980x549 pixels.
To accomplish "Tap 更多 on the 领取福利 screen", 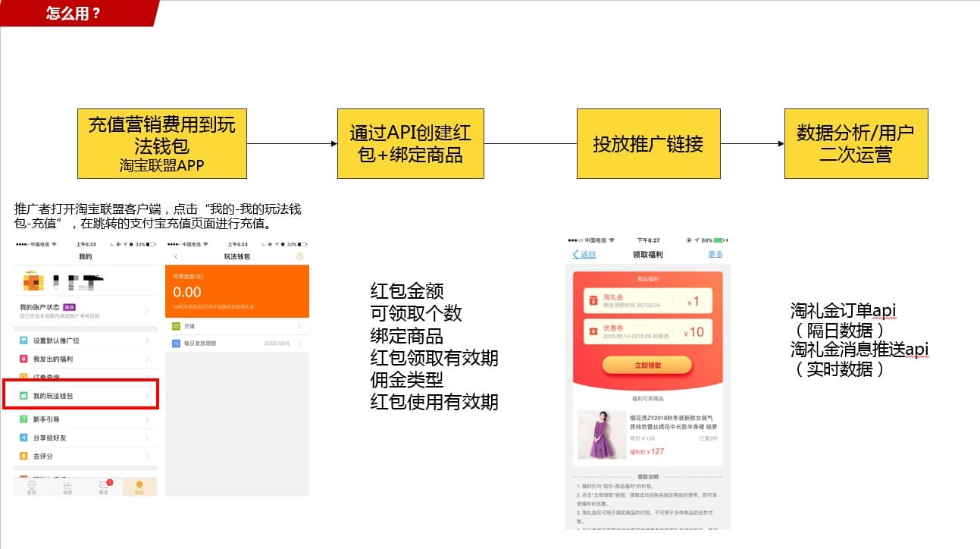I will (x=715, y=255).
